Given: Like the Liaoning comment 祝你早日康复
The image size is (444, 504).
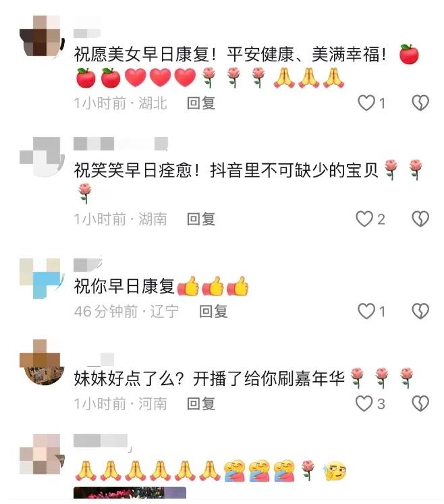Looking at the screenshot, I should pos(366,312).
